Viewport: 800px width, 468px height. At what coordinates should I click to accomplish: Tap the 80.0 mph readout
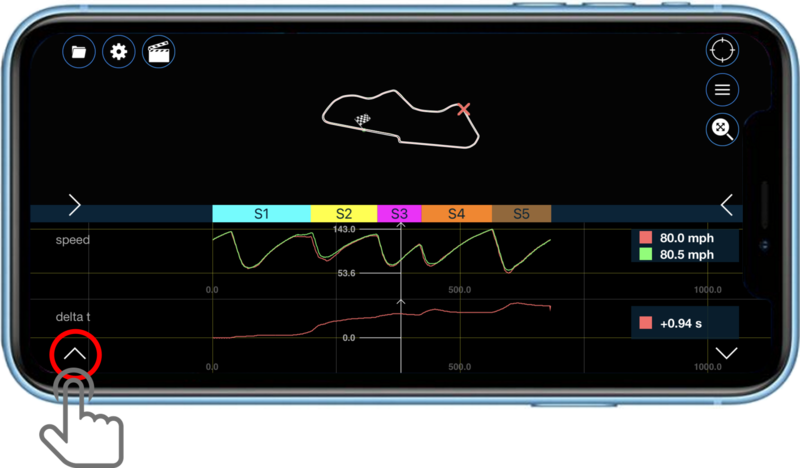tap(687, 238)
